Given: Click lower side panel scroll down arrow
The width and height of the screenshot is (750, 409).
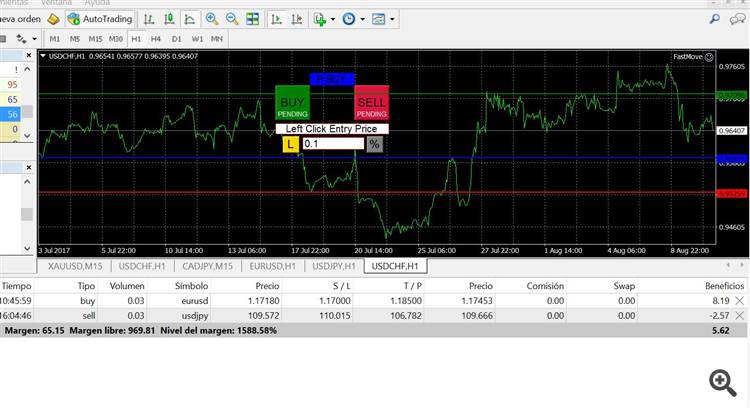Looking at the screenshot, I should click(27, 248).
